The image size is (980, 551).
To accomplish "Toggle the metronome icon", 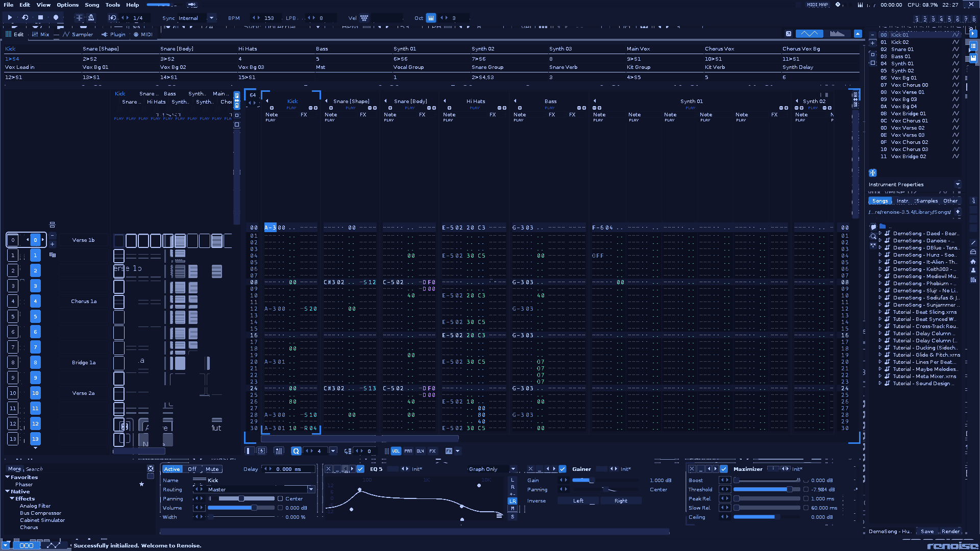I will point(91,17).
